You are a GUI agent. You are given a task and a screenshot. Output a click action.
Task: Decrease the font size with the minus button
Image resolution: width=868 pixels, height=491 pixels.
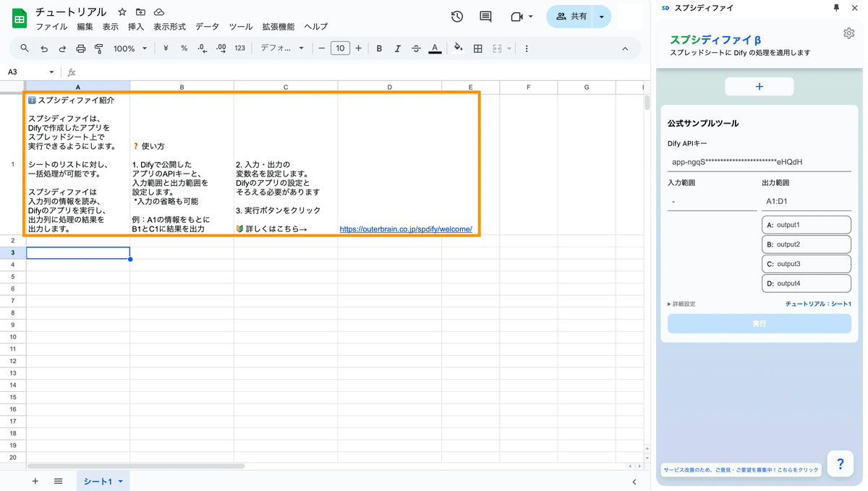click(322, 48)
